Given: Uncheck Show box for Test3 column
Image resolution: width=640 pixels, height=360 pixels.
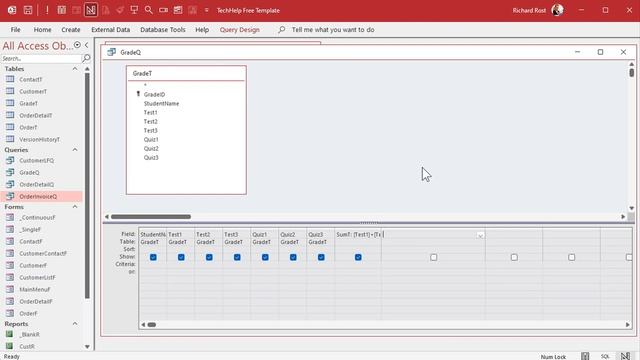Looking at the screenshot, I should pos(237,257).
